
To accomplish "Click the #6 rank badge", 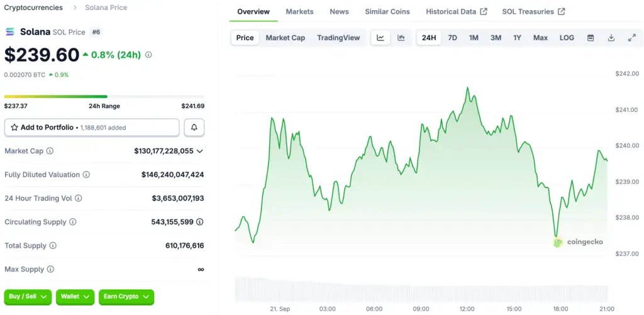I will (x=96, y=31).
